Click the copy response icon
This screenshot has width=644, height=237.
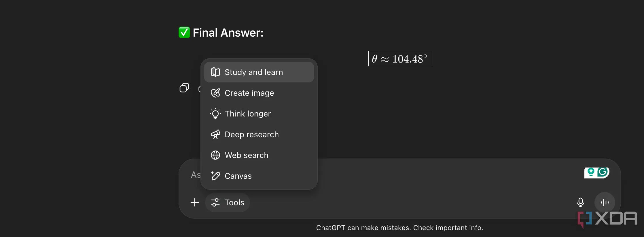click(x=184, y=88)
